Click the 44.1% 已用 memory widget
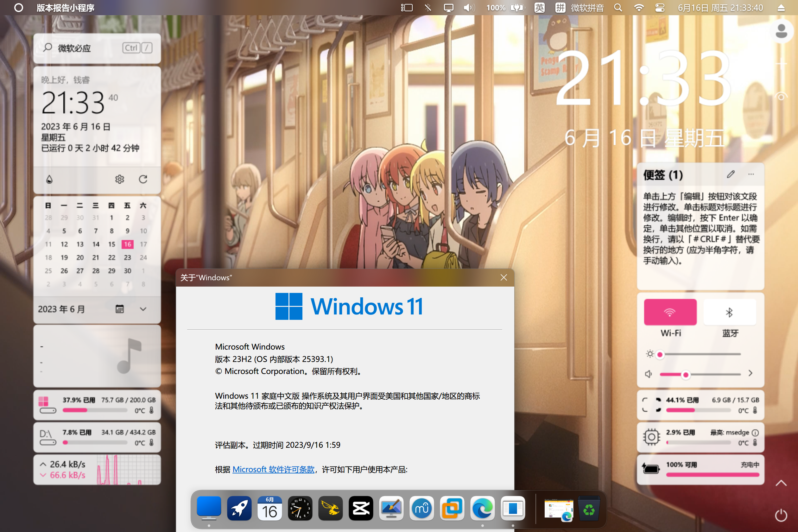This screenshot has width=798, height=532. point(700,405)
